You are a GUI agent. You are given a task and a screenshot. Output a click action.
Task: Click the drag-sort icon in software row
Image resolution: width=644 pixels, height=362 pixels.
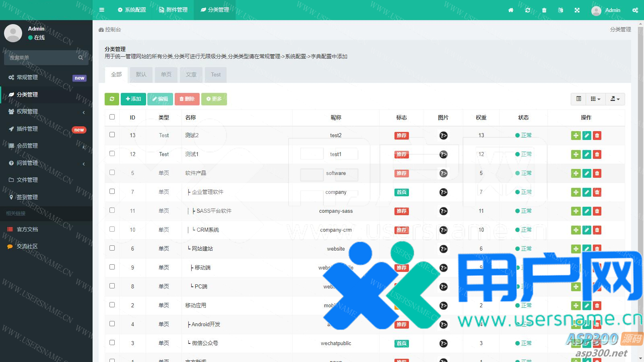click(x=576, y=173)
